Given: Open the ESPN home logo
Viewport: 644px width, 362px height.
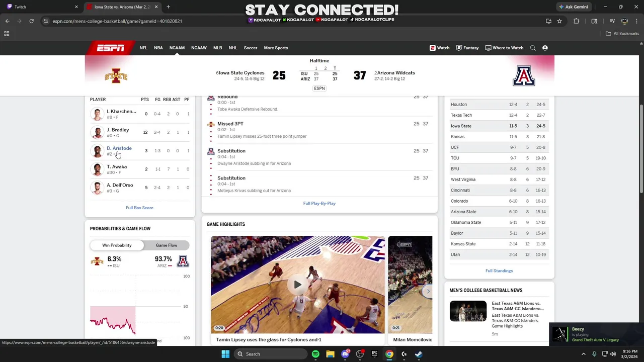Looking at the screenshot, I should (111, 48).
